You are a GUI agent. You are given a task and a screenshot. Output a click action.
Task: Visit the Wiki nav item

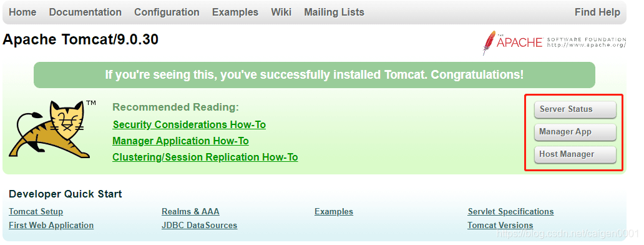tap(281, 12)
